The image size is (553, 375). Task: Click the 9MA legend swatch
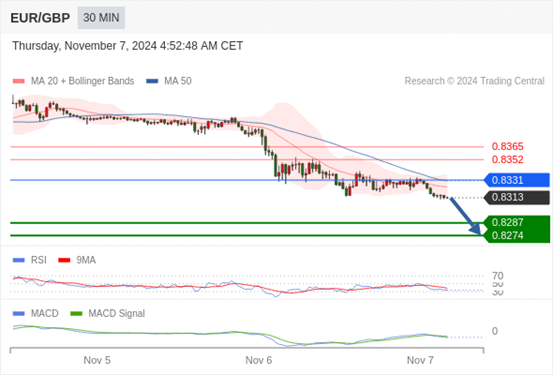pyautogui.click(x=64, y=260)
